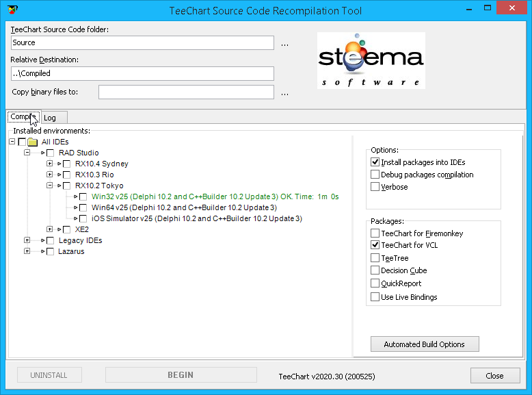Screen dimensions: 532x395
Task: Enable Use Live Bindings
Action: pyautogui.click(x=375, y=296)
